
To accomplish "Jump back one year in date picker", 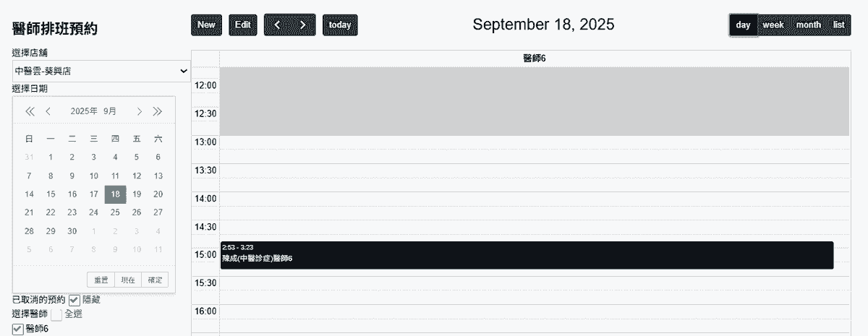I will [30, 111].
